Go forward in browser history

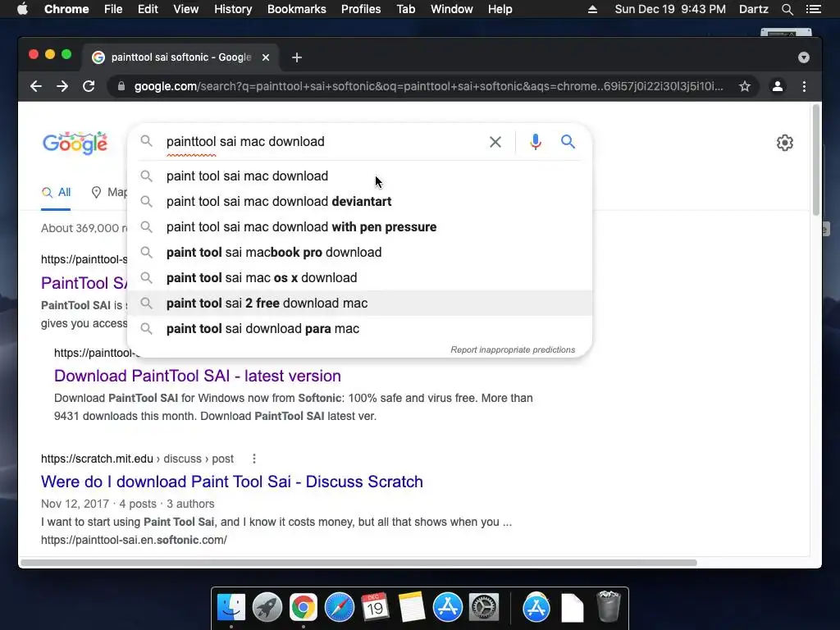(x=62, y=86)
